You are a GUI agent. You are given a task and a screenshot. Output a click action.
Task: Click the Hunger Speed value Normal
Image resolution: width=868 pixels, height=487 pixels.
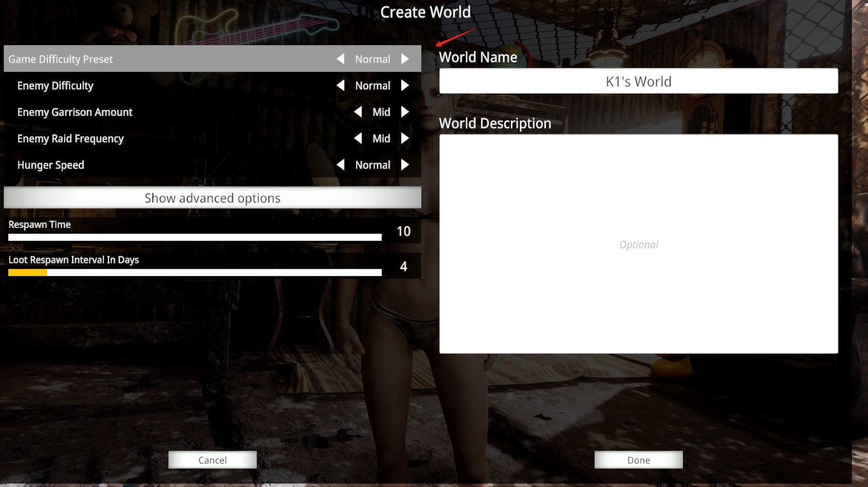[373, 165]
